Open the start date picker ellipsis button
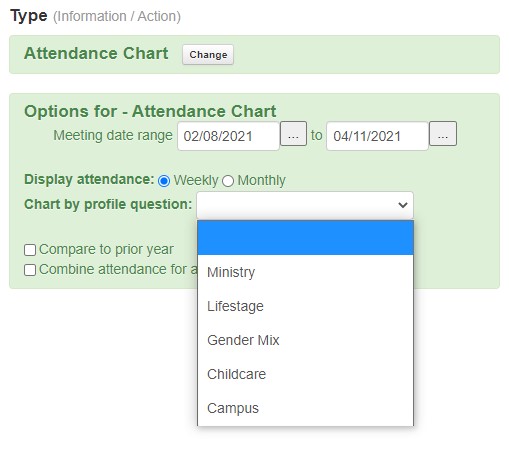Screen dimensions: 509x449 (x=293, y=134)
